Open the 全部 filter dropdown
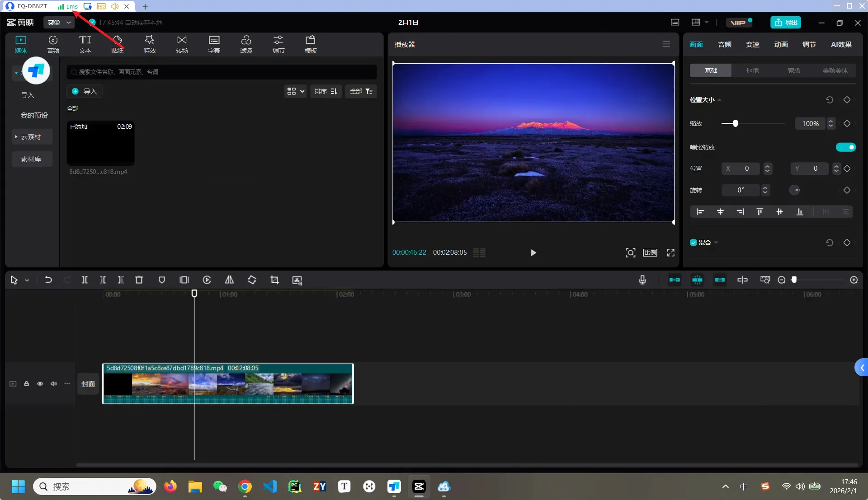 pyautogui.click(x=361, y=91)
